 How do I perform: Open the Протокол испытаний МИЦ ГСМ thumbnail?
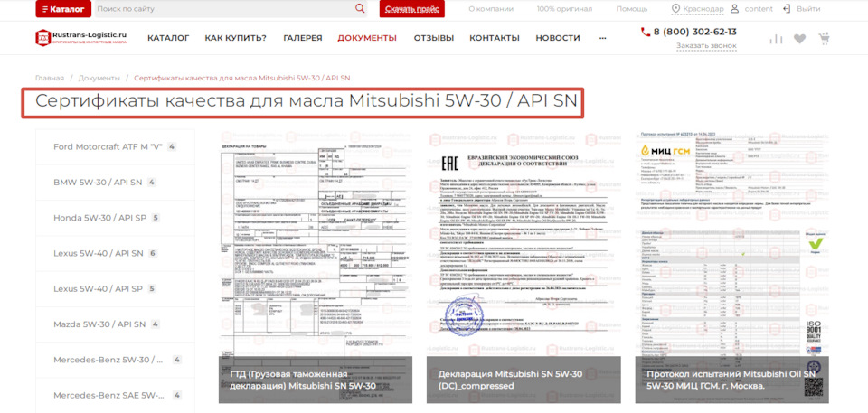732,267
